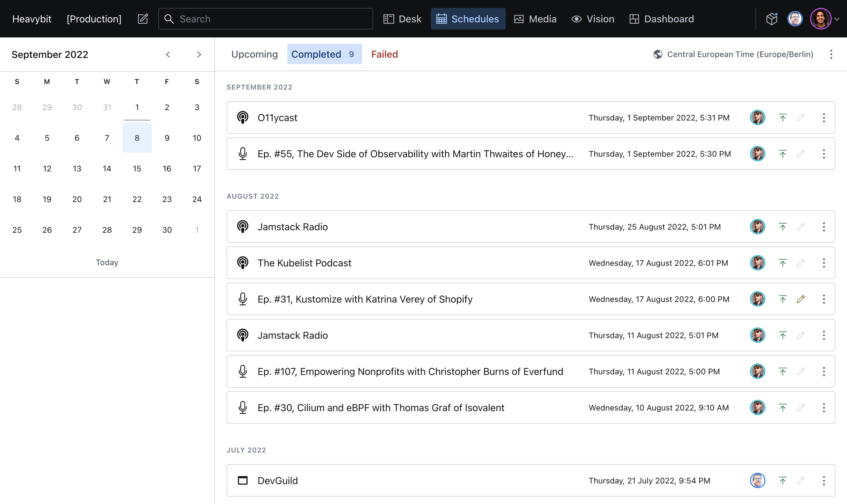The height and width of the screenshot is (504, 847).
Task: Select September 15 in the calendar
Action: pyautogui.click(x=137, y=169)
